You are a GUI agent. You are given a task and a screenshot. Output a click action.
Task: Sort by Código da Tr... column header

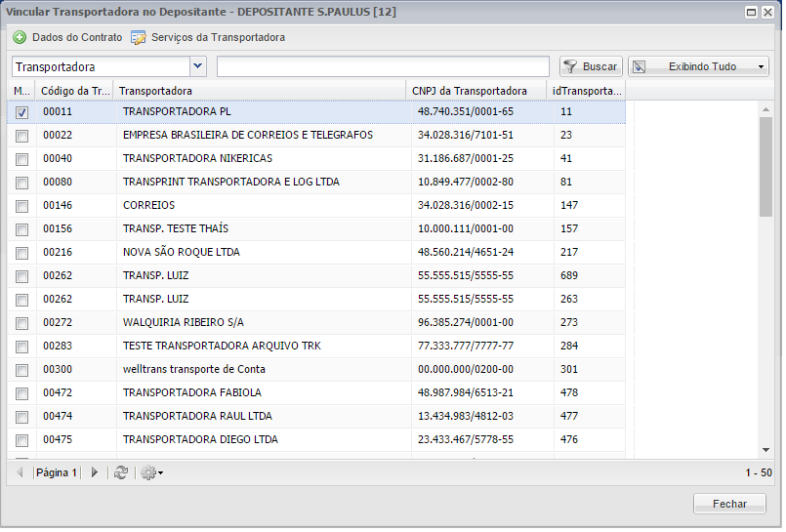(x=74, y=91)
